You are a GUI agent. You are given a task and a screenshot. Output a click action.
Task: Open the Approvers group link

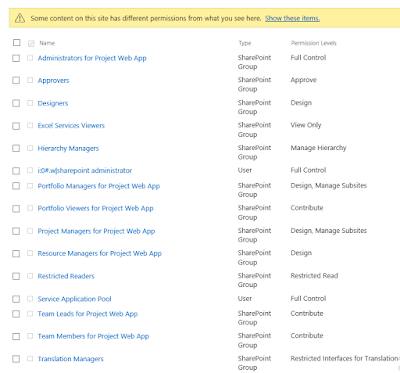click(x=53, y=80)
